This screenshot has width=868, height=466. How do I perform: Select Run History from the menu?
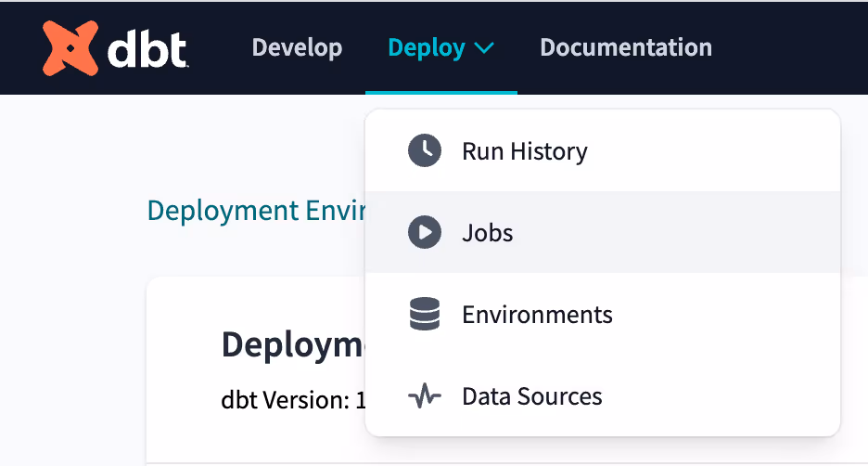(603, 150)
